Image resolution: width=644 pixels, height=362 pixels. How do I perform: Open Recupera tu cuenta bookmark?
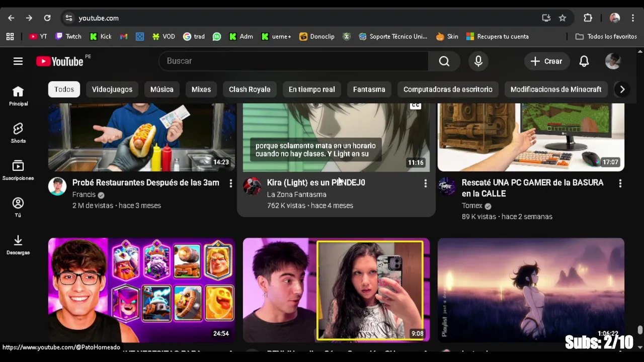(498, 36)
